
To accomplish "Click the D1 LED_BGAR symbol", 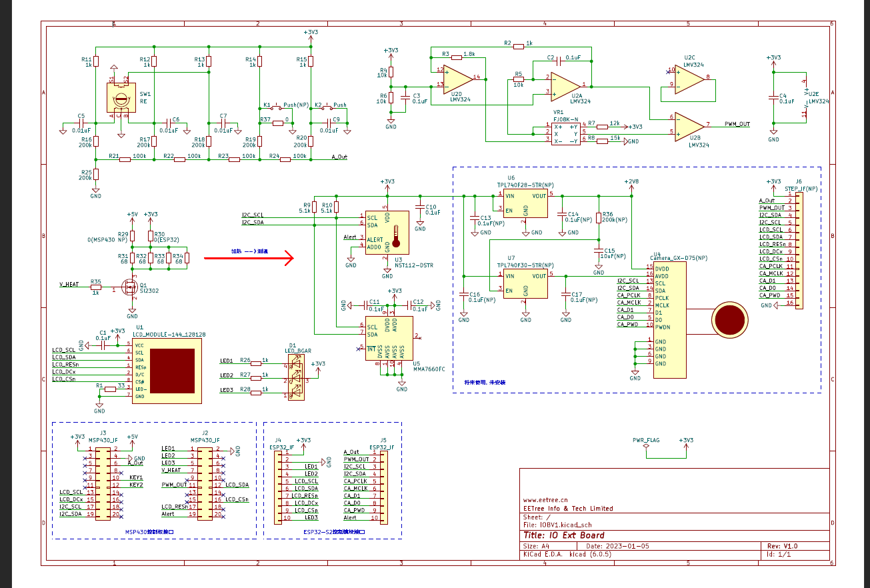I will (x=295, y=377).
